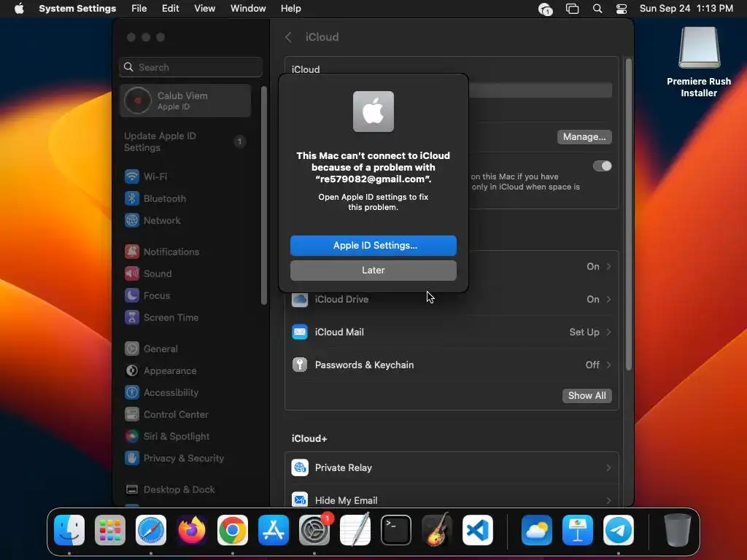Open Spotlight search in menu bar
The height and width of the screenshot is (560, 747).
click(x=597, y=9)
